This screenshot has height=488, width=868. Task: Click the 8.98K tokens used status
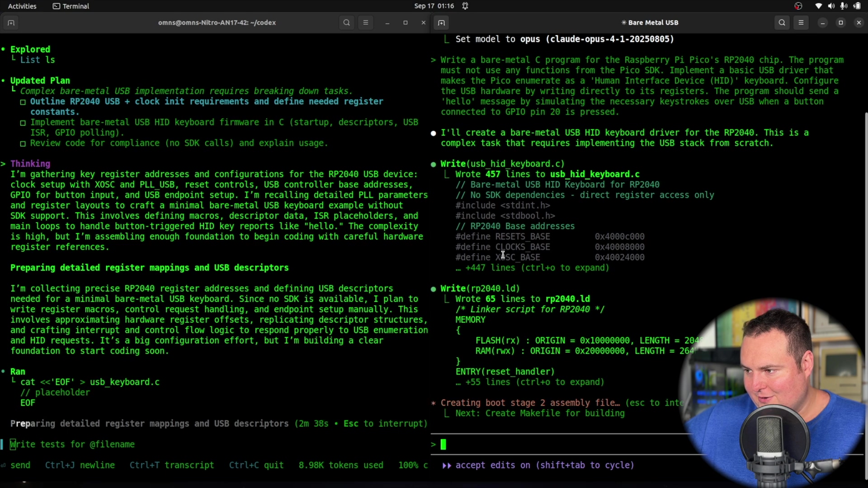(341, 465)
